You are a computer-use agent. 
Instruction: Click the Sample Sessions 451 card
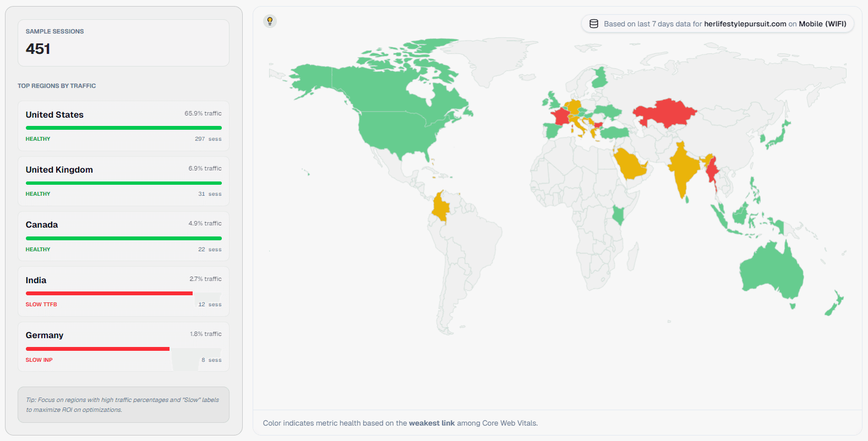tap(123, 43)
